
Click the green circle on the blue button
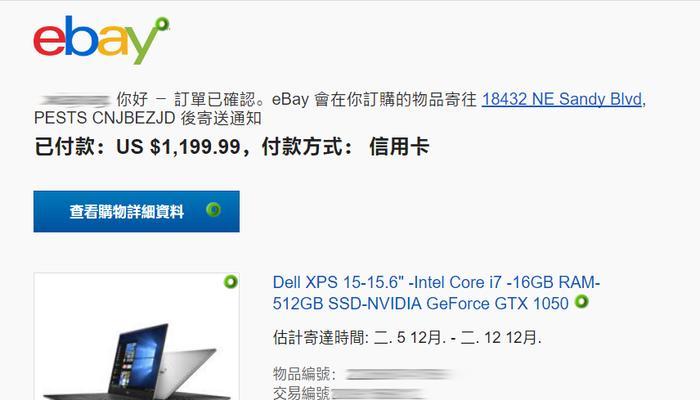point(213,209)
